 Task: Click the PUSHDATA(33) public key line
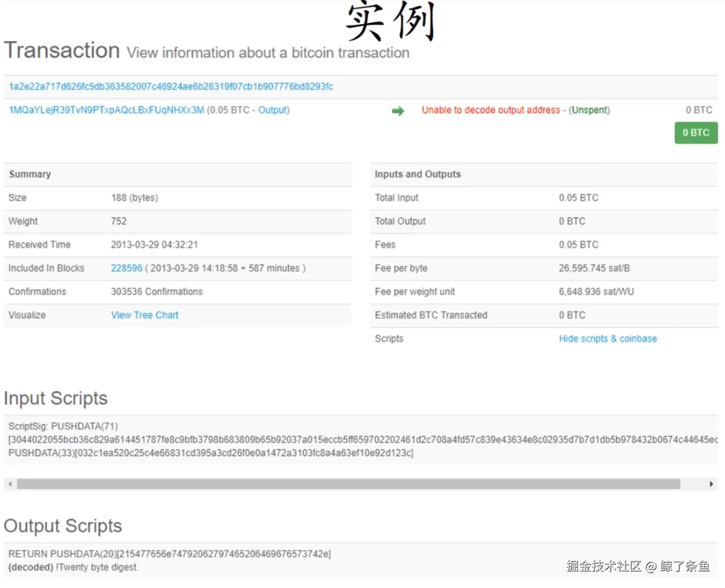point(210,453)
